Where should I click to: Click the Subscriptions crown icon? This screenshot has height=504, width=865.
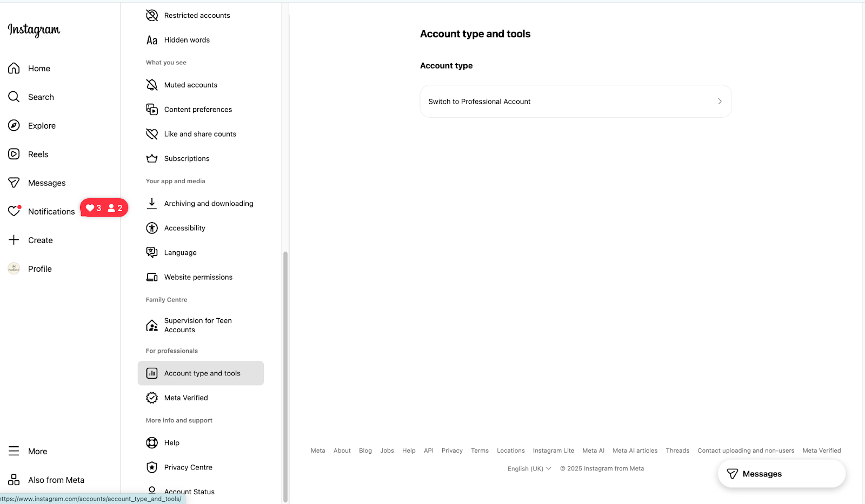click(x=152, y=158)
